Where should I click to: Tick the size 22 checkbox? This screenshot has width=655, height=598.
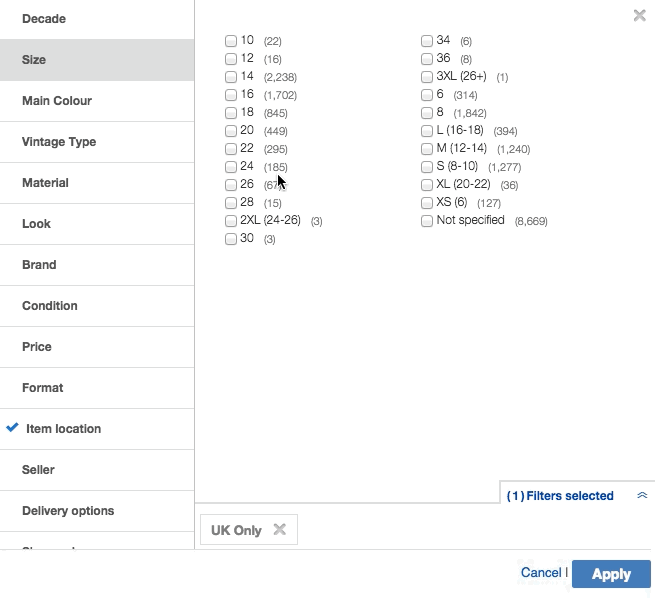[x=231, y=148]
